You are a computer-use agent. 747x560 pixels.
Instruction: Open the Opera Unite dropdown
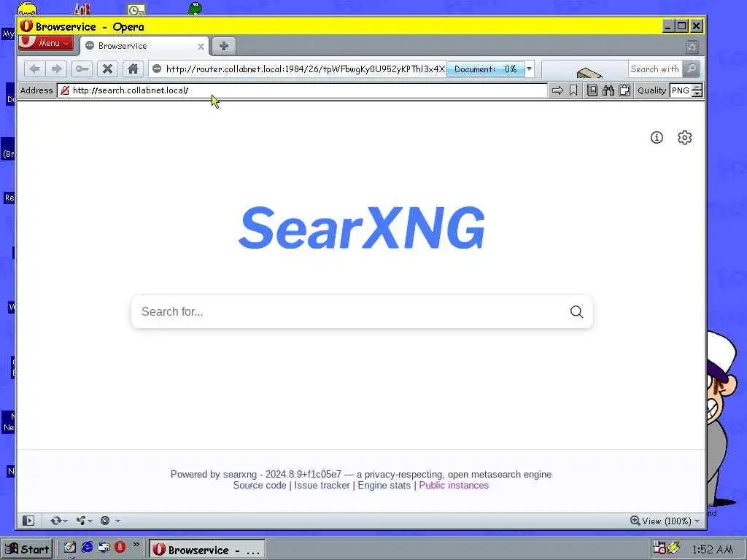tap(85, 521)
